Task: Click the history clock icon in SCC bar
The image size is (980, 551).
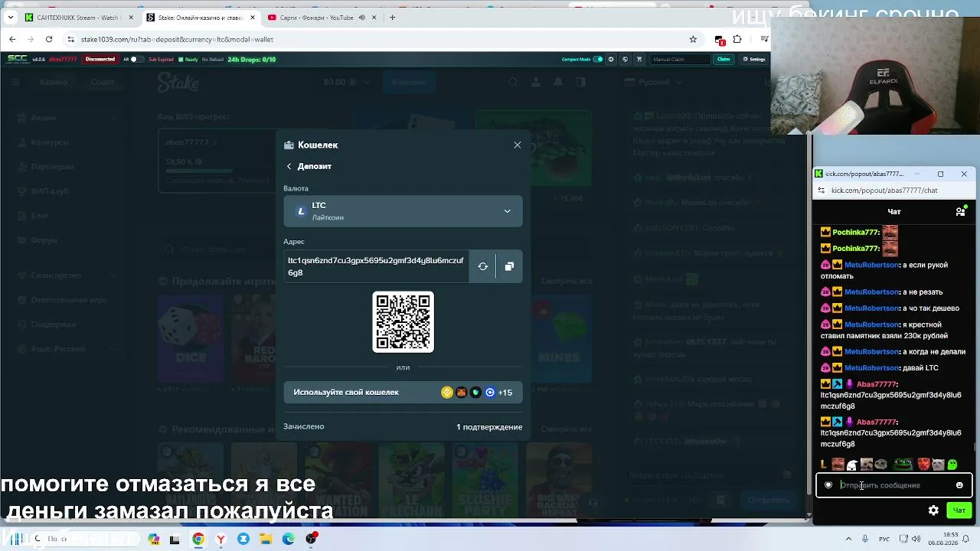Action: 611,59
